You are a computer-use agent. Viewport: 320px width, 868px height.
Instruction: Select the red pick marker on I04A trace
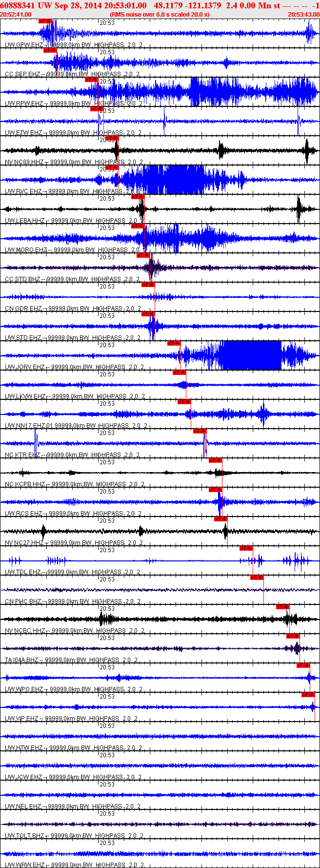point(293,636)
